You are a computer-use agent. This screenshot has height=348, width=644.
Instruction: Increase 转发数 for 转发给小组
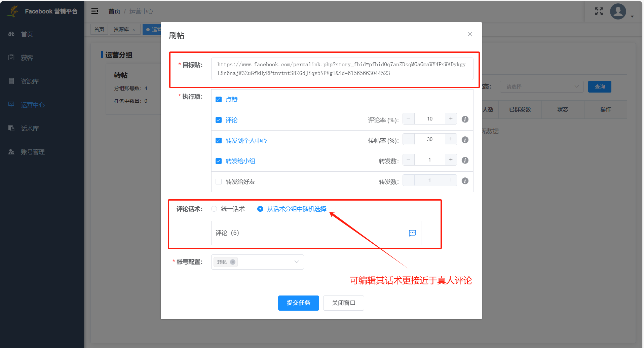click(451, 160)
